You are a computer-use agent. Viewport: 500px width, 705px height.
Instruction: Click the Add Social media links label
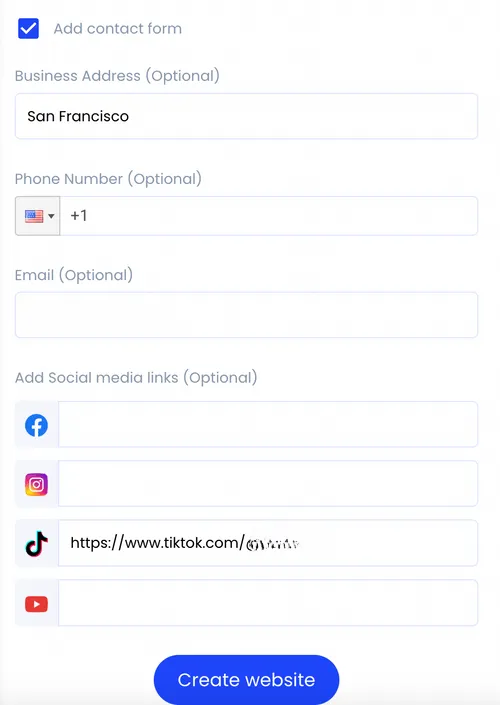(136, 378)
